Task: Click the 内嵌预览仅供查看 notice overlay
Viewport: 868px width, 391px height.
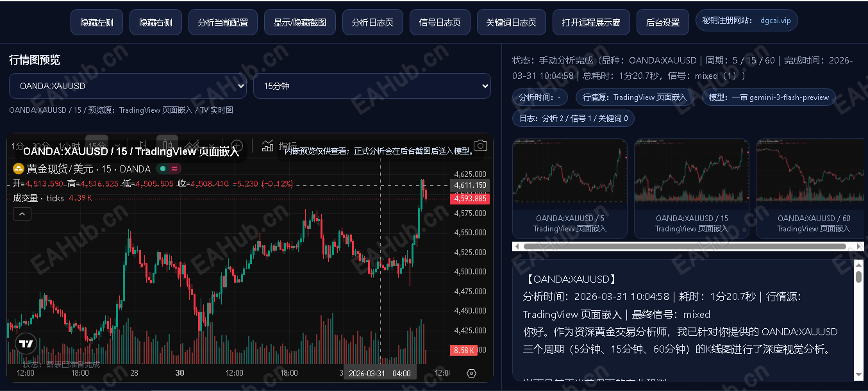Action: pos(380,152)
